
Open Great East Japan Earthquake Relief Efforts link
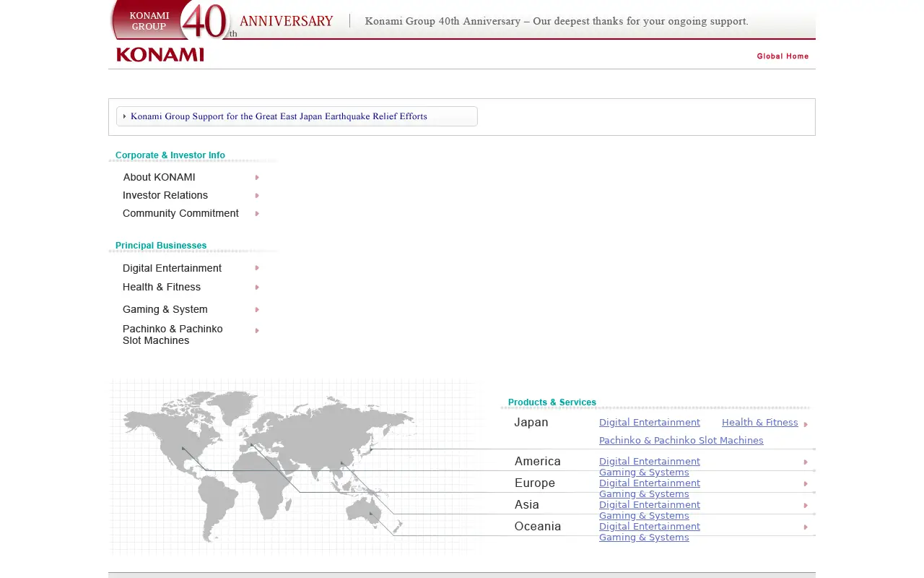coord(297,116)
